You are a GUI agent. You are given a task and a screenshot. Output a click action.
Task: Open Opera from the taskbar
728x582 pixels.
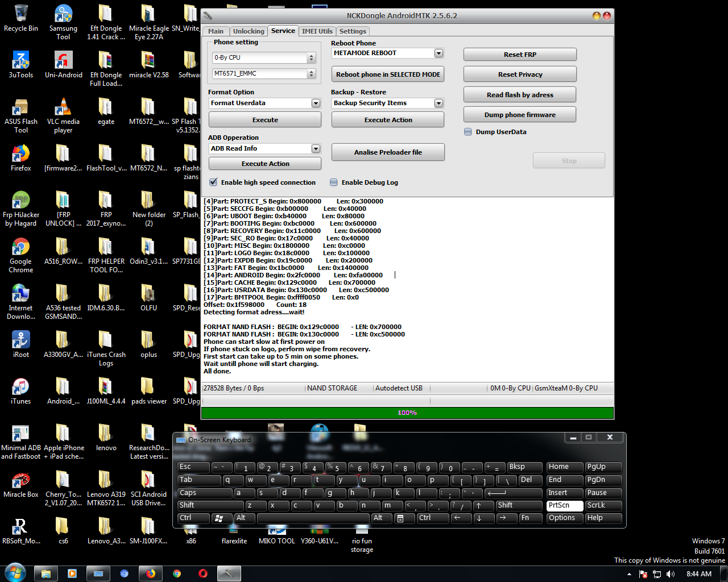point(203,573)
